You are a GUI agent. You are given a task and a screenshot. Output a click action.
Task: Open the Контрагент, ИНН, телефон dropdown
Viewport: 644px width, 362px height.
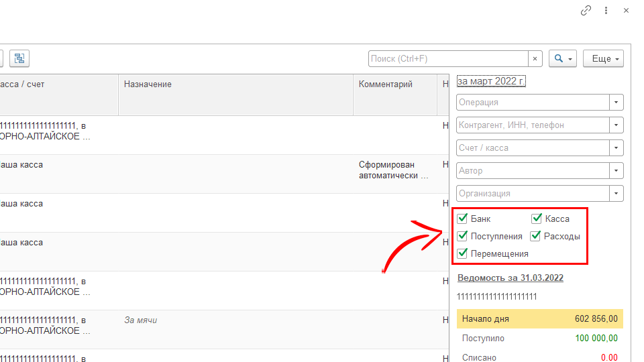pyautogui.click(x=616, y=125)
